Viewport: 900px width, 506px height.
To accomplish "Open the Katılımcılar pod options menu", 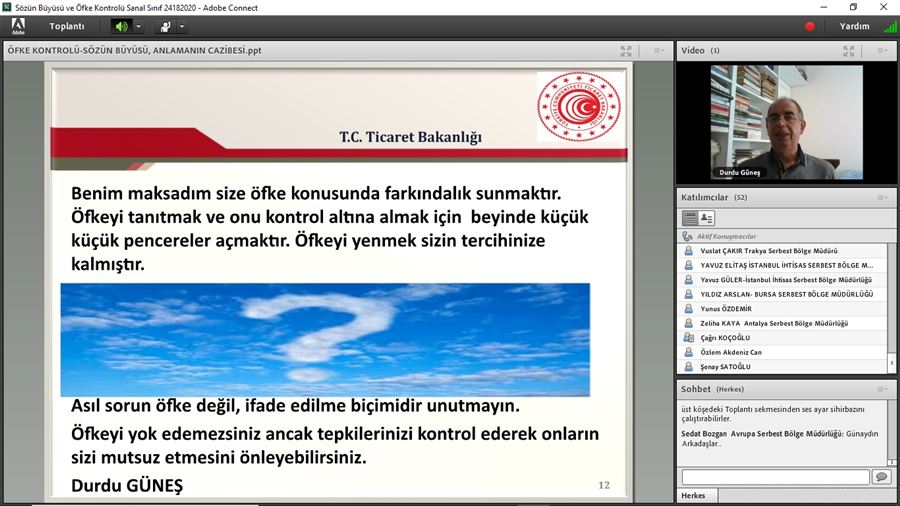I will pos(882,197).
